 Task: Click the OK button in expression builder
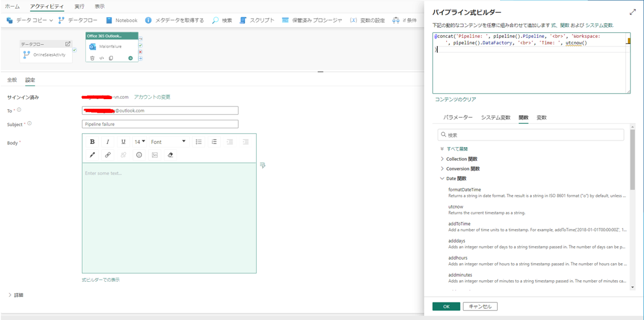coord(446,306)
